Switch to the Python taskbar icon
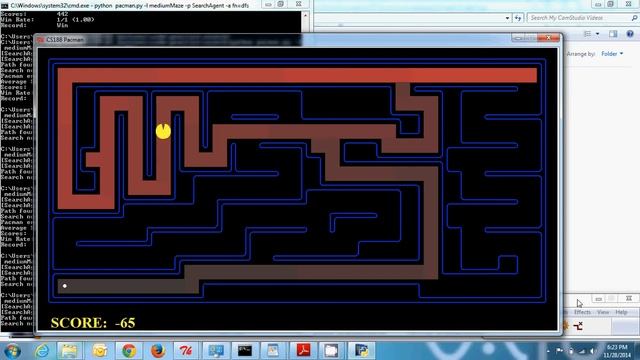 tap(361, 351)
